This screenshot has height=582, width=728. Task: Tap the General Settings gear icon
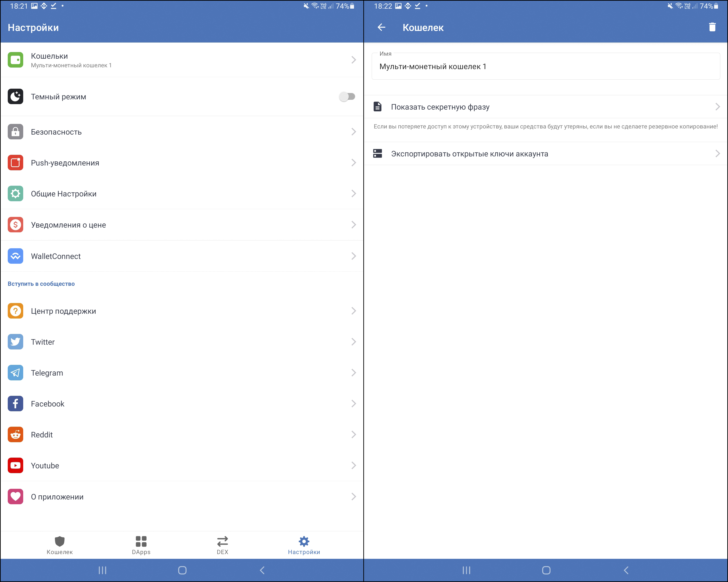click(15, 194)
